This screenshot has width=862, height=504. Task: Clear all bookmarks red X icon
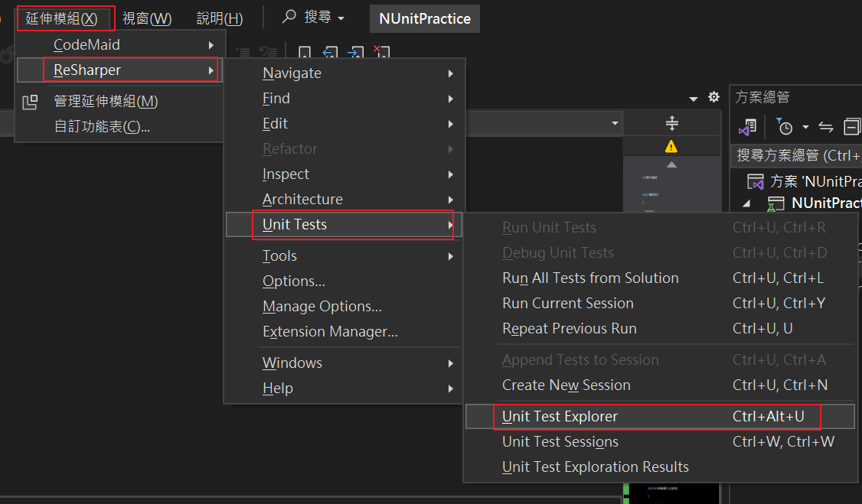pos(381,52)
